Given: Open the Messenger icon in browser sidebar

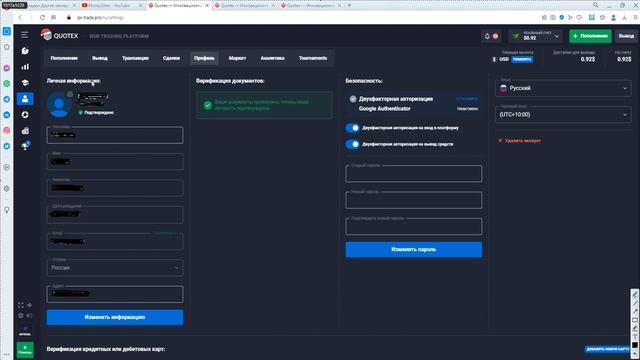Looking at the screenshot, I should [7, 68].
